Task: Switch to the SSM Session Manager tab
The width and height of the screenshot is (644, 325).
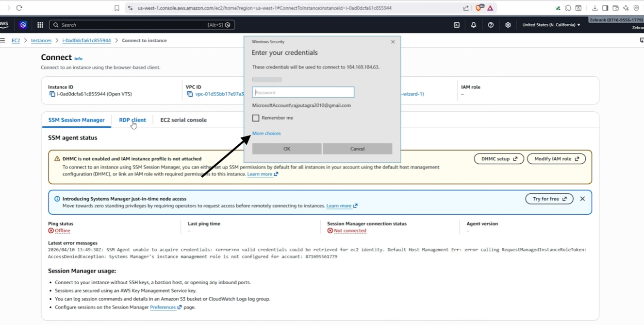Action: (x=76, y=120)
